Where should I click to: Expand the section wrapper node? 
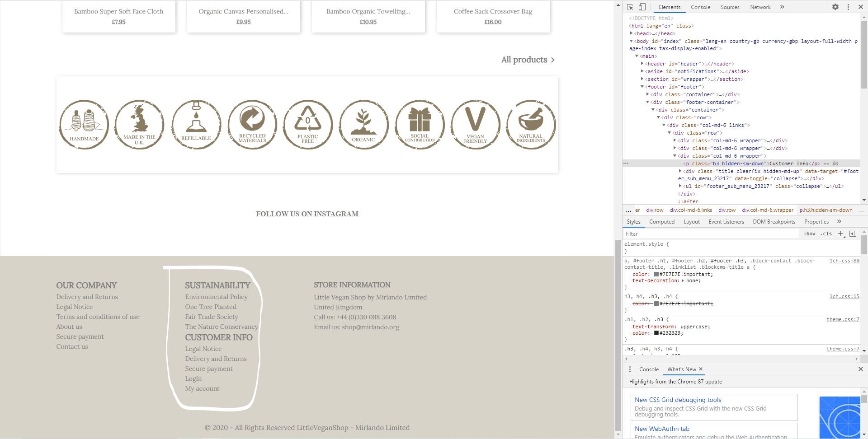click(642, 79)
